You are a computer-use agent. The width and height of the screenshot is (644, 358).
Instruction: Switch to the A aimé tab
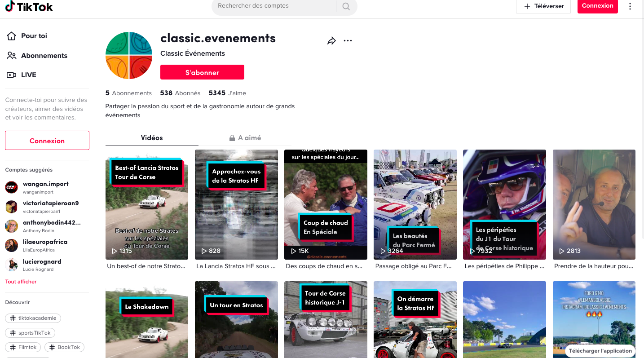(245, 138)
